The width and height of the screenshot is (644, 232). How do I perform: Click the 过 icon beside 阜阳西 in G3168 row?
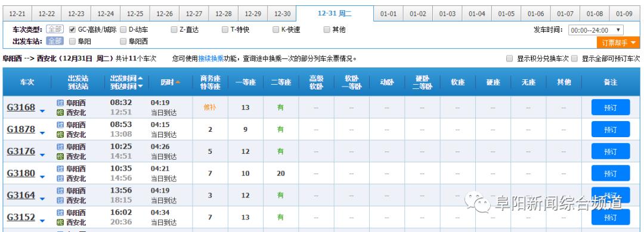click(60, 103)
